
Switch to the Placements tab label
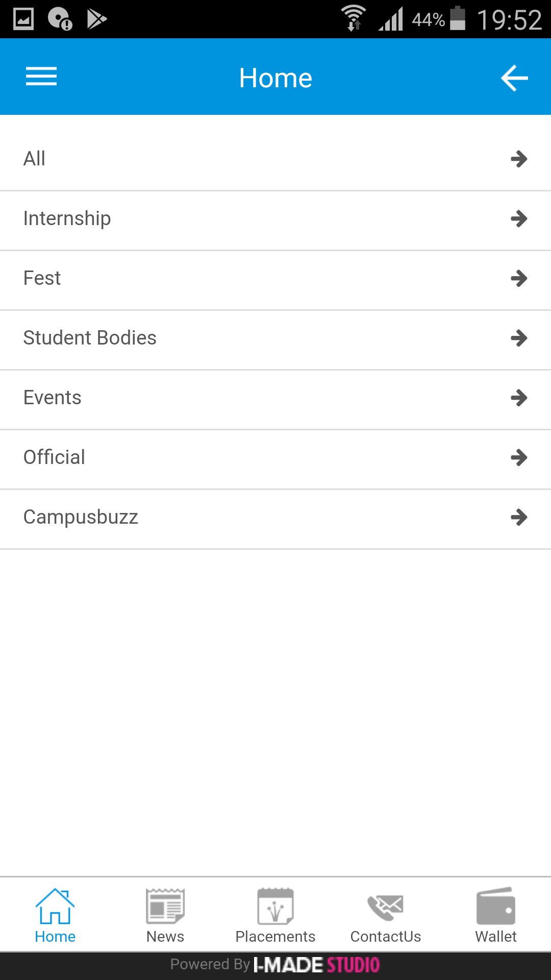pyautogui.click(x=275, y=937)
